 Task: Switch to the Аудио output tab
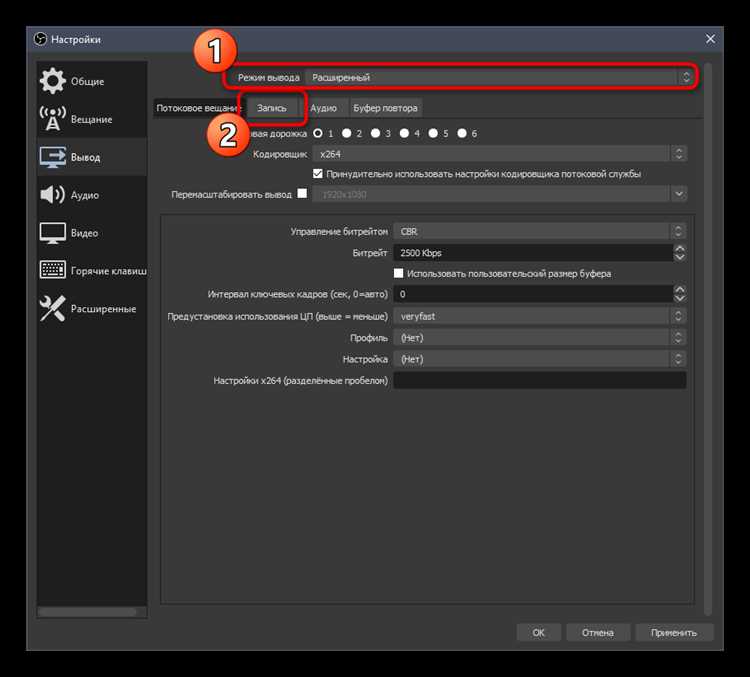pyautogui.click(x=323, y=108)
